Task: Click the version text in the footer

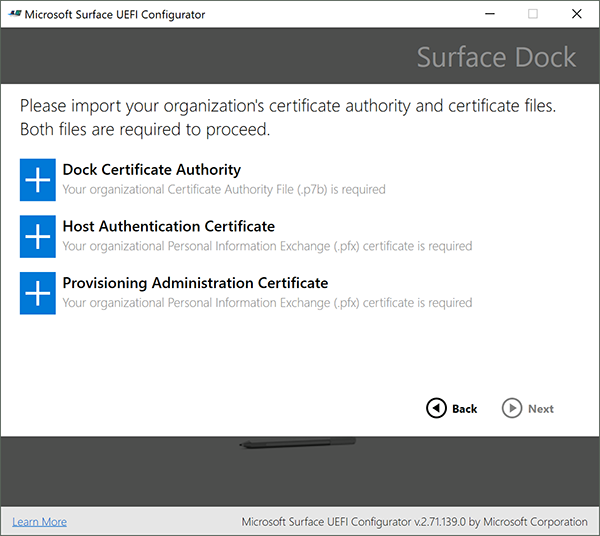Action: tap(414, 522)
